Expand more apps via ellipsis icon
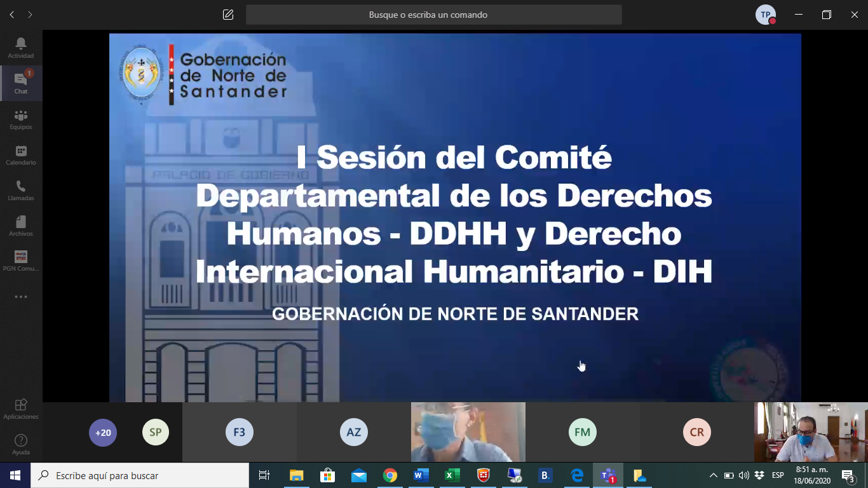The height and width of the screenshot is (488, 868). tap(21, 297)
